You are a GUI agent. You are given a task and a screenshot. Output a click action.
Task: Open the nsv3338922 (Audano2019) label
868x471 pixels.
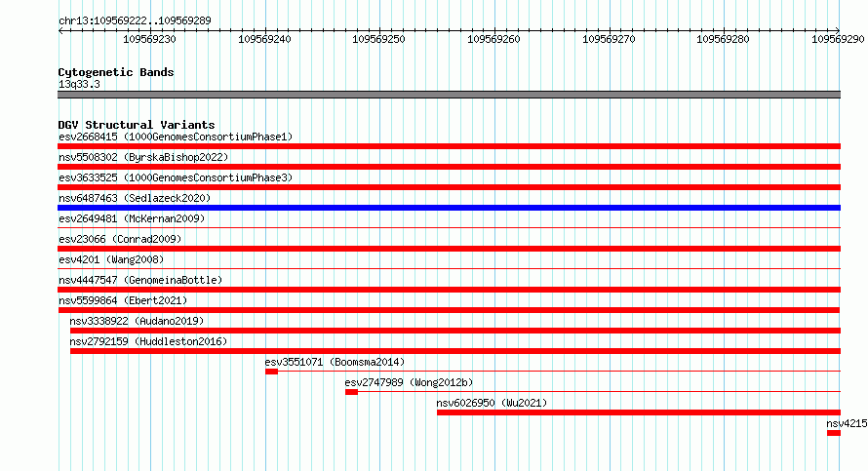(137, 321)
